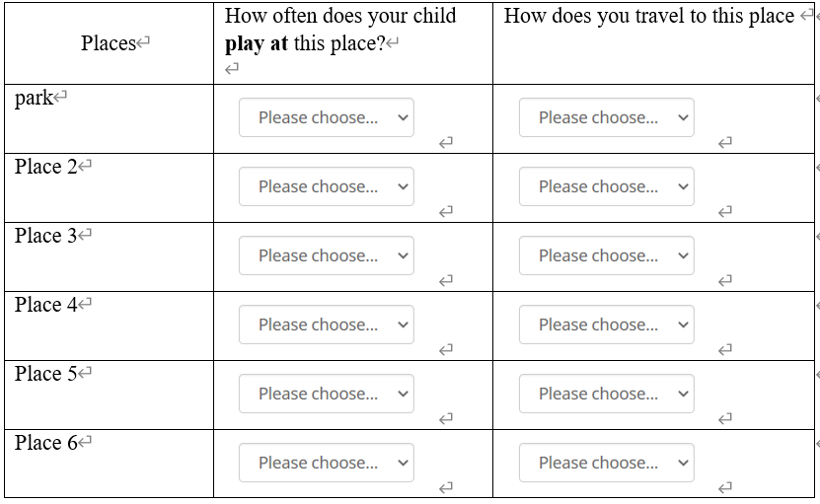
Task: Open play frequency dropdown for park row
Action: (x=326, y=117)
